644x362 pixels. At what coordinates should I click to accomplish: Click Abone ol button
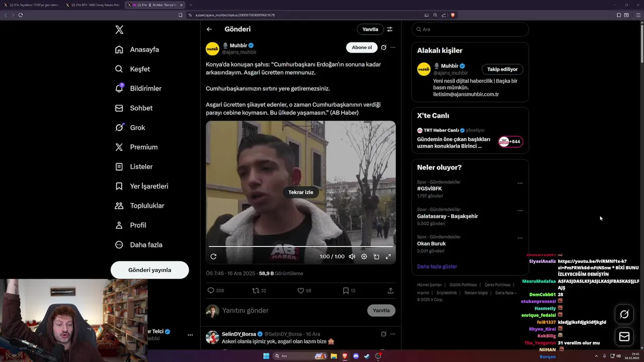pyautogui.click(x=362, y=47)
